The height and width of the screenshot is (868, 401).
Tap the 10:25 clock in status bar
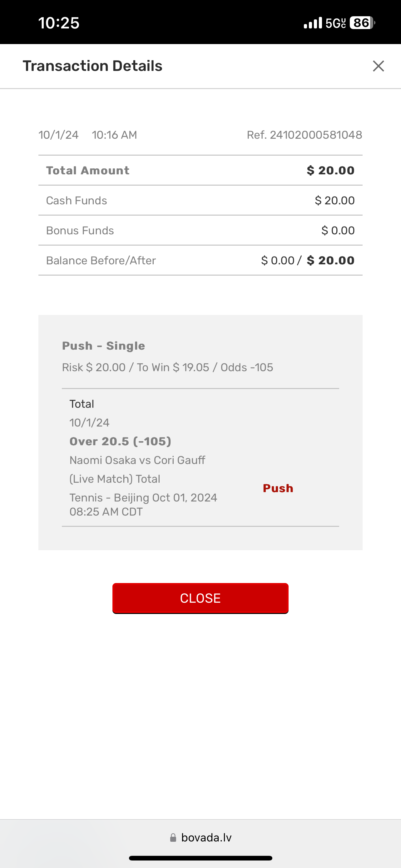(59, 23)
